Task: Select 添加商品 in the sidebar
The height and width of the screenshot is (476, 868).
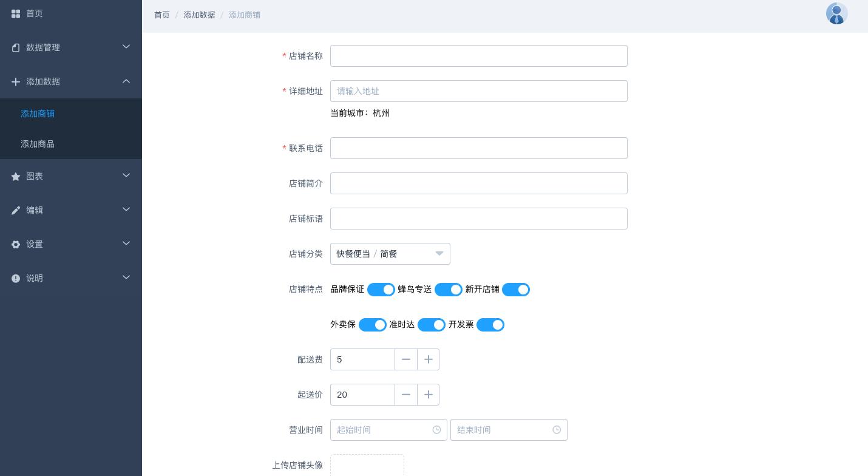Action: point(38,144)
